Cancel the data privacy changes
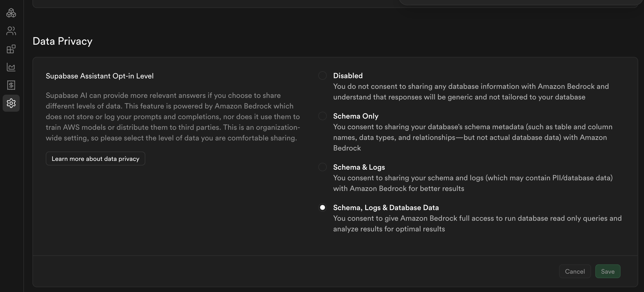 (575, 271)
